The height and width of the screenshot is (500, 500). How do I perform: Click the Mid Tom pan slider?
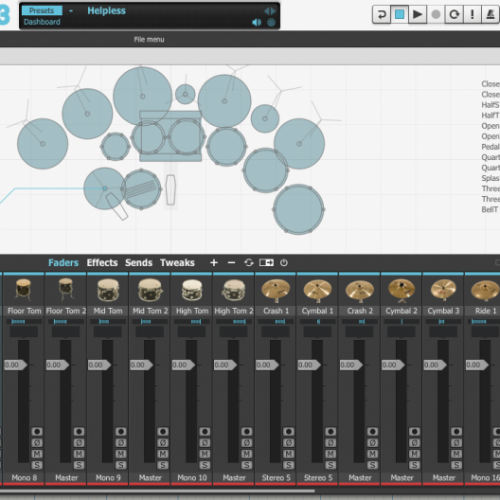(x=108, y=322)
